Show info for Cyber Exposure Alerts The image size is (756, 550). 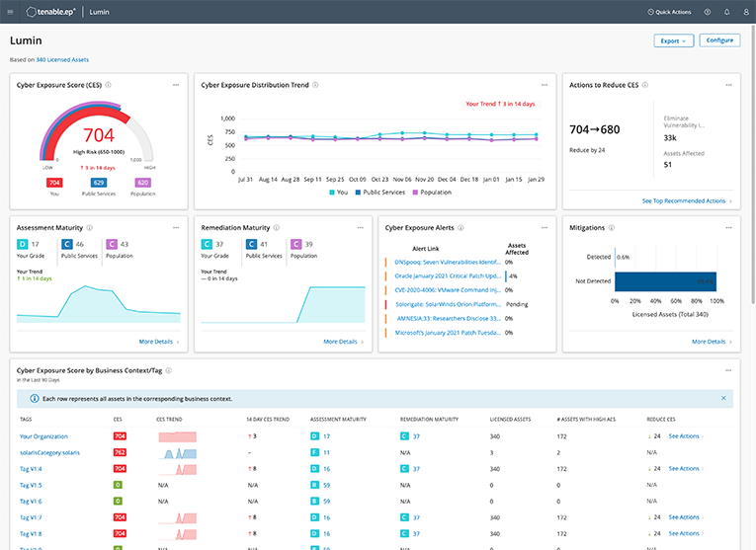click(461, 228)
